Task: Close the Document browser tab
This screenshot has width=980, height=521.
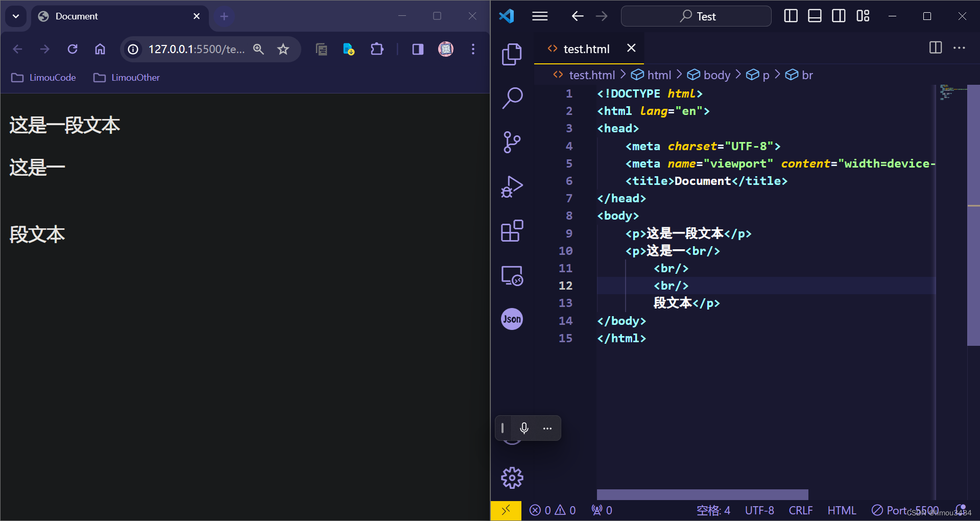Action: point(197,16)
